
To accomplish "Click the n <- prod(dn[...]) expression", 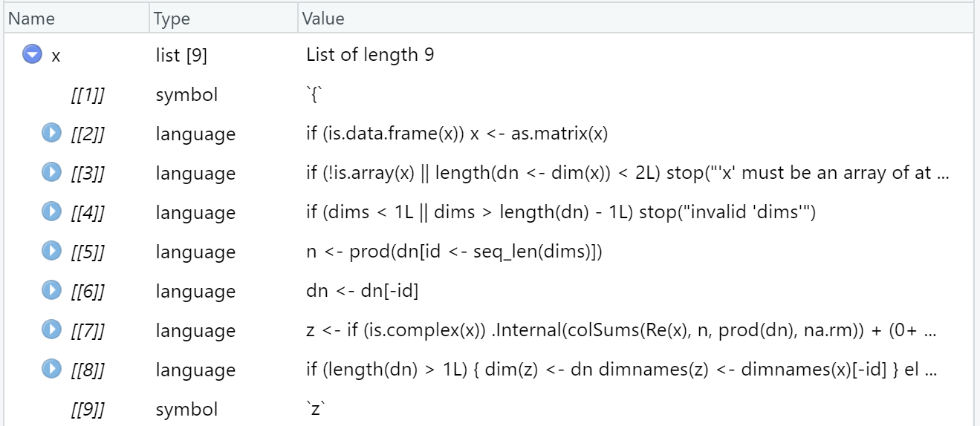I will (453, 252).
